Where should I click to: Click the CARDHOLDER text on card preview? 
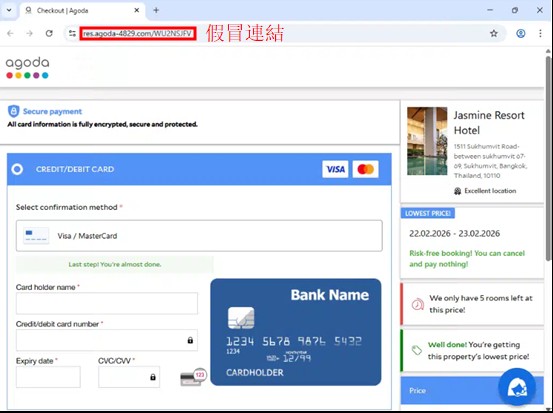tap(255, 373)
